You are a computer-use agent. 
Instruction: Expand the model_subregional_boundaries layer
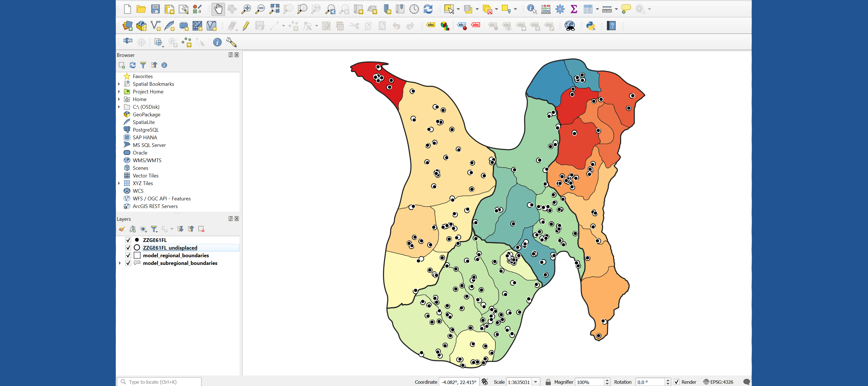pos(120,263)
